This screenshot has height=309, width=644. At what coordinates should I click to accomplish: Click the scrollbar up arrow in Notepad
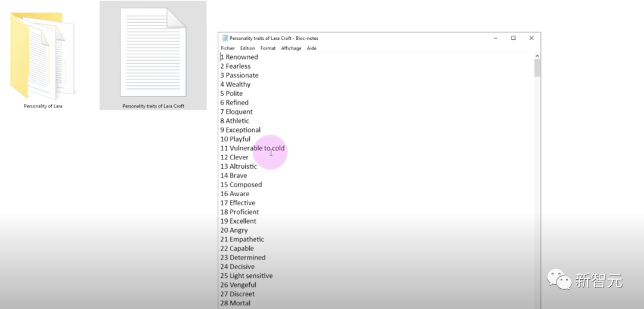537,56
